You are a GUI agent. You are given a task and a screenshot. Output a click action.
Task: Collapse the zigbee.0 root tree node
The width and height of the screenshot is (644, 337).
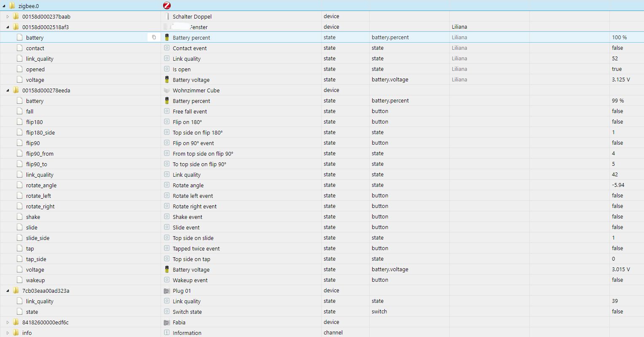[4, 6]
